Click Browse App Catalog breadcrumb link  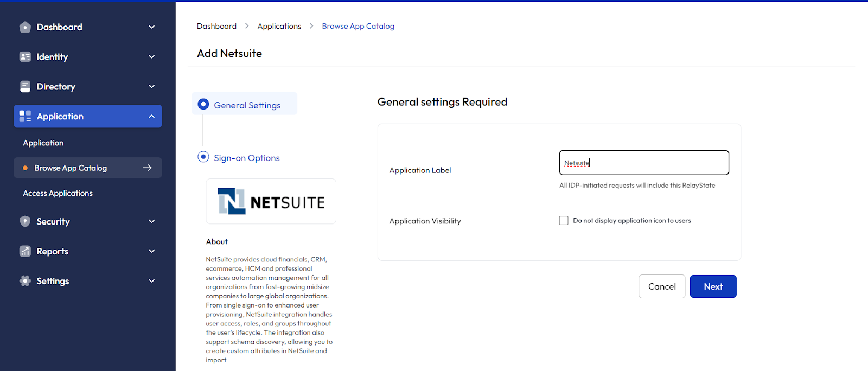click(358, 26)
